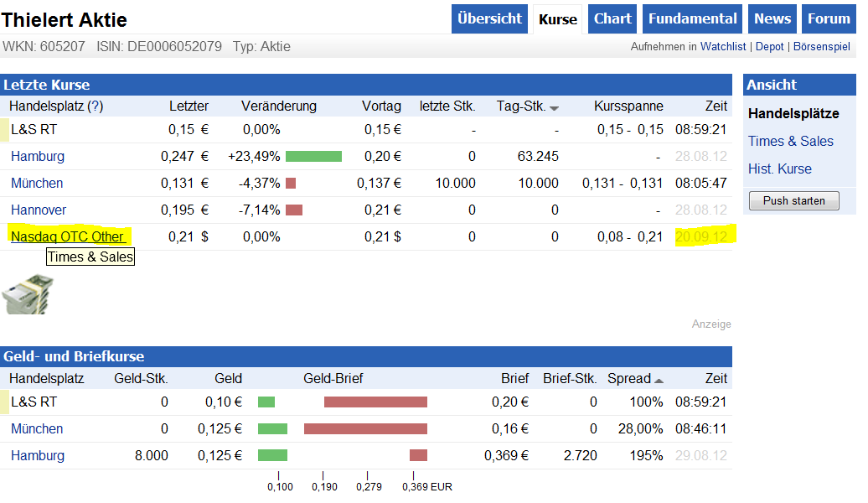The image size is (868, 503).
Task: Click the Anzeige label
Action: click(711, 324)
